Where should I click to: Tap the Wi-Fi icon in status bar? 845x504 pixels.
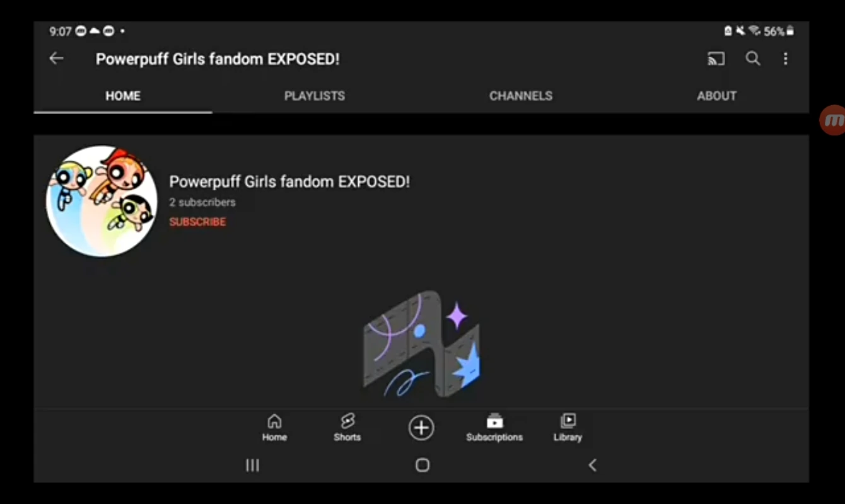pyautogui.click(x=754, y=31)
